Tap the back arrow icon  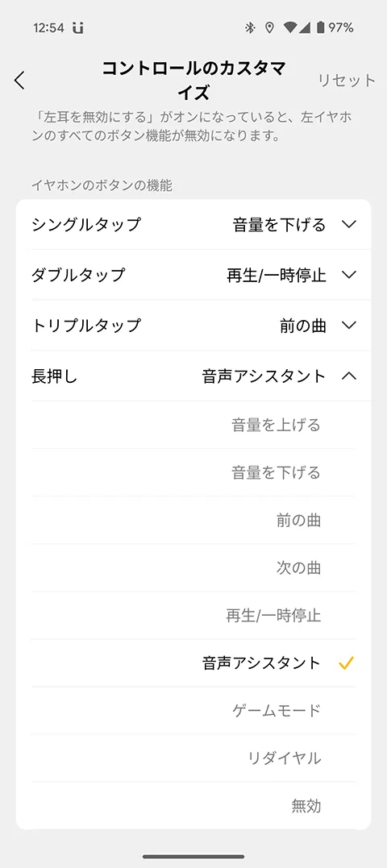[20, 81]
